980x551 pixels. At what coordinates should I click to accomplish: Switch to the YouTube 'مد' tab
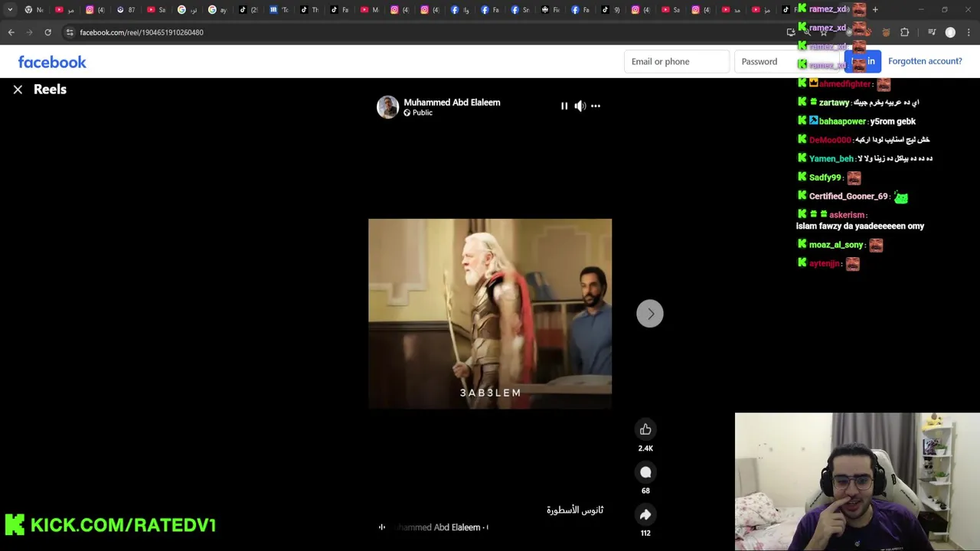coord(731,10)
